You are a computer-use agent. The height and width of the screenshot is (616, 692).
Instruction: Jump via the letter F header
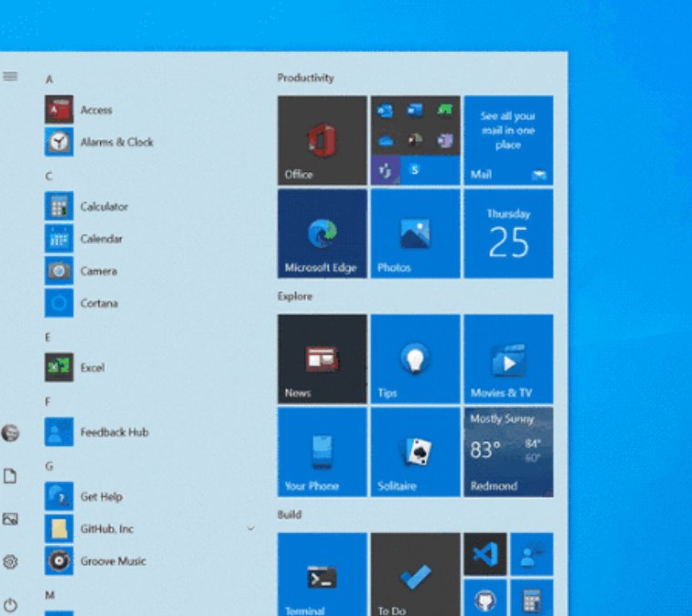47,401
